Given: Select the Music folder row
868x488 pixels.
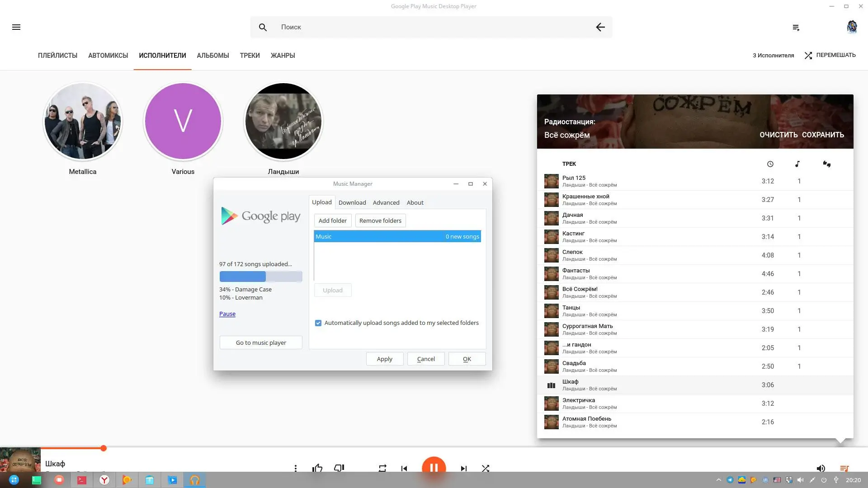Looking at the screenshot, I should tap(397, 236).
